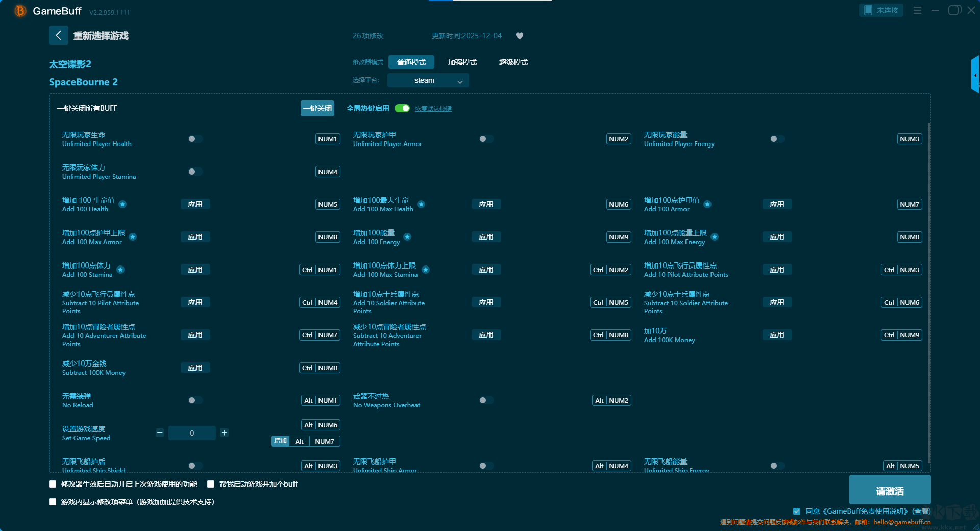Click Alt NUM6 hotkey for Set Game Speed
980x531 pixels.
pos(321,425)
